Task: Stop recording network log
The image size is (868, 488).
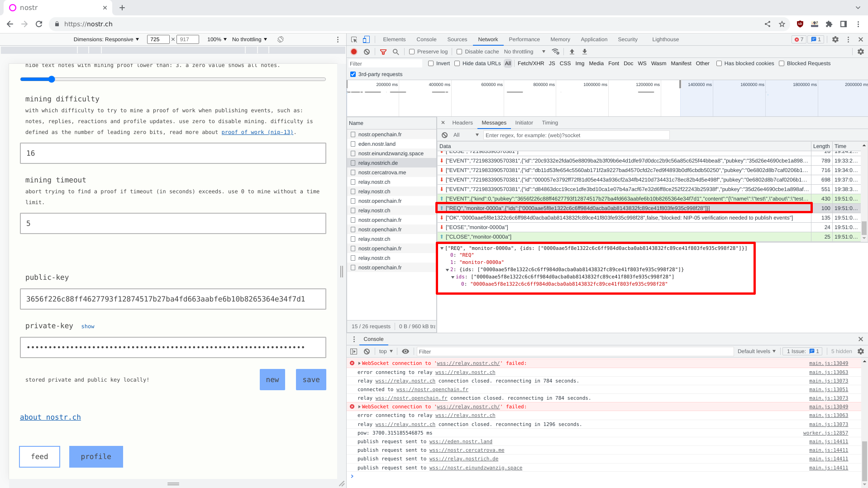Action: (x=354, y=52)
